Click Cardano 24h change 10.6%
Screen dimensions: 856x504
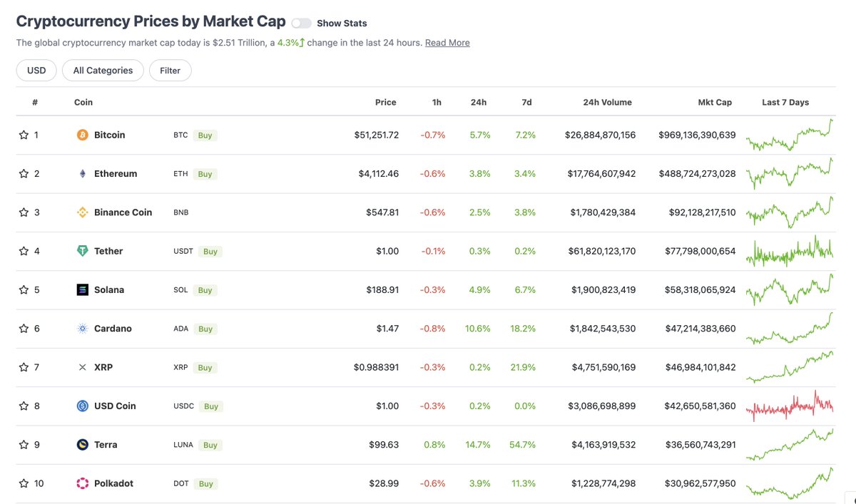pos(477,329)
